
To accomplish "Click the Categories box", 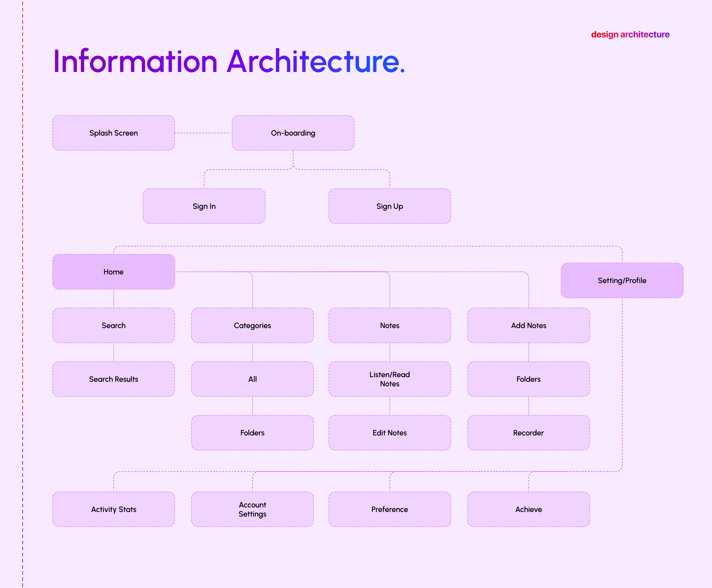I will click(252, 325).
